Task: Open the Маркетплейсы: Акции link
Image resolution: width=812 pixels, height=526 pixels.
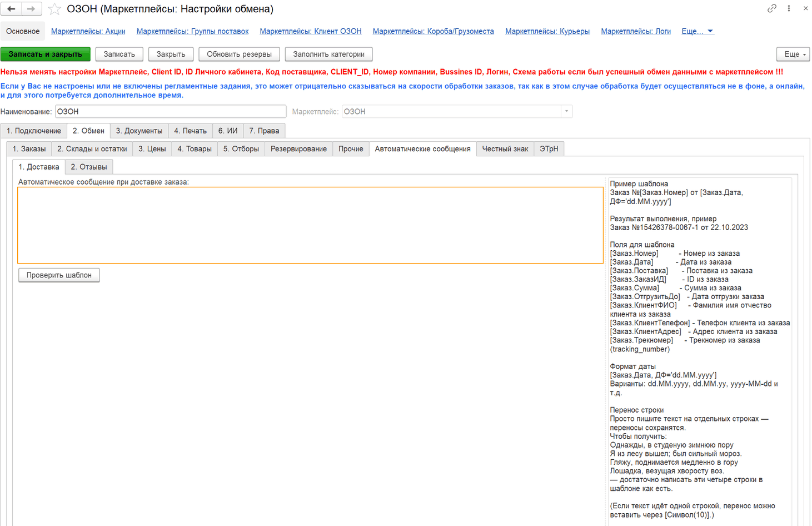Action: (x=88, y=31)
